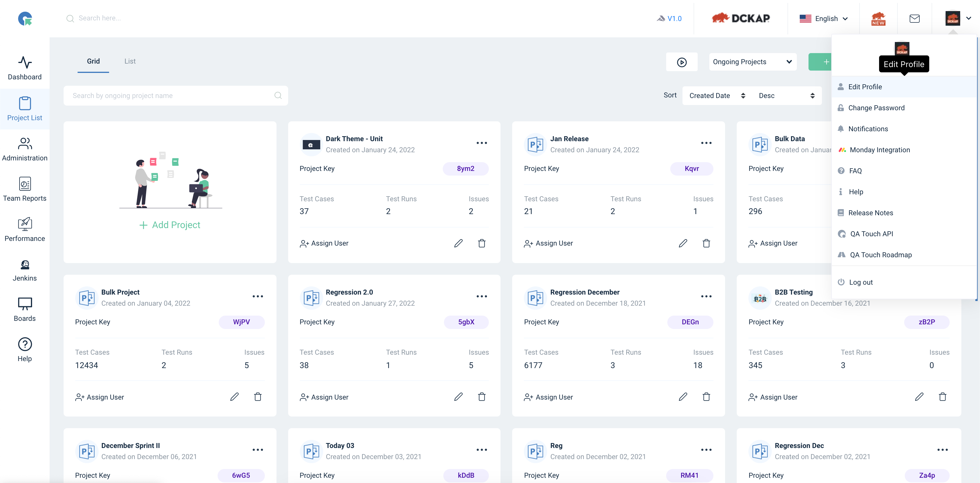Screen dimensions: 980x483
Task: Delete the Dark Theme - Unit project
Action: (x=482, y=244)
